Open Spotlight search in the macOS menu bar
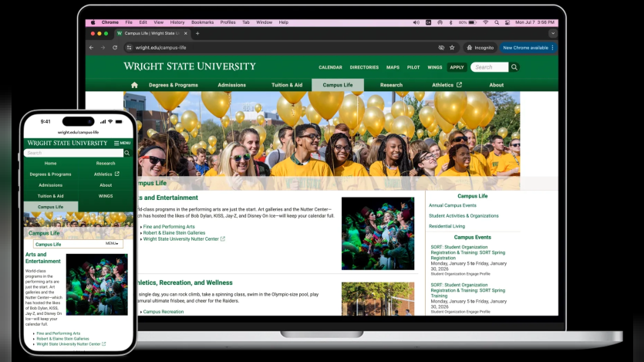 [497, 22]
